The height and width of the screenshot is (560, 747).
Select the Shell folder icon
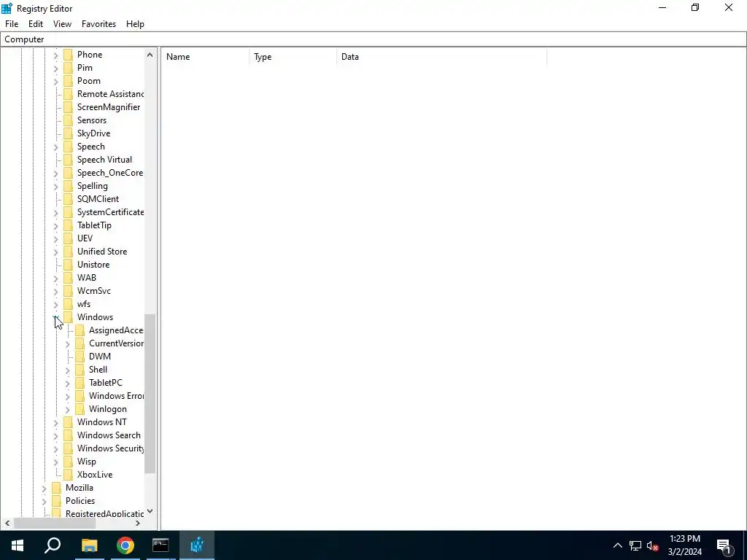tap(80, 370)
